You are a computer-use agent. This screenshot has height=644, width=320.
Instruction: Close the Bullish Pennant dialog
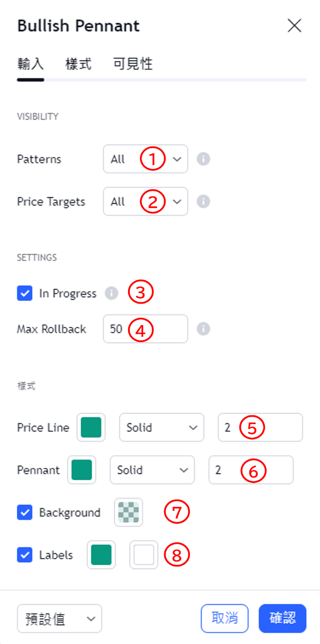[295, 26]
